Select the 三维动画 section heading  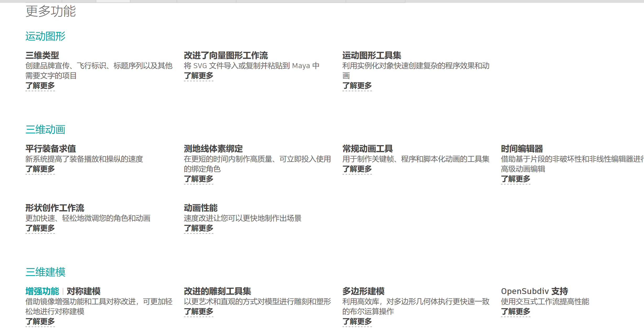(45, 129)
